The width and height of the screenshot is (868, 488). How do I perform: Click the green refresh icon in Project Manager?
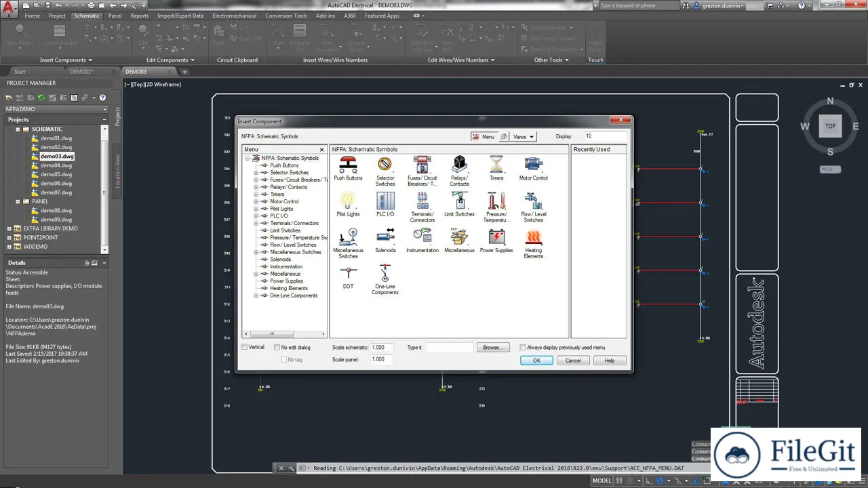pos(41,98)
